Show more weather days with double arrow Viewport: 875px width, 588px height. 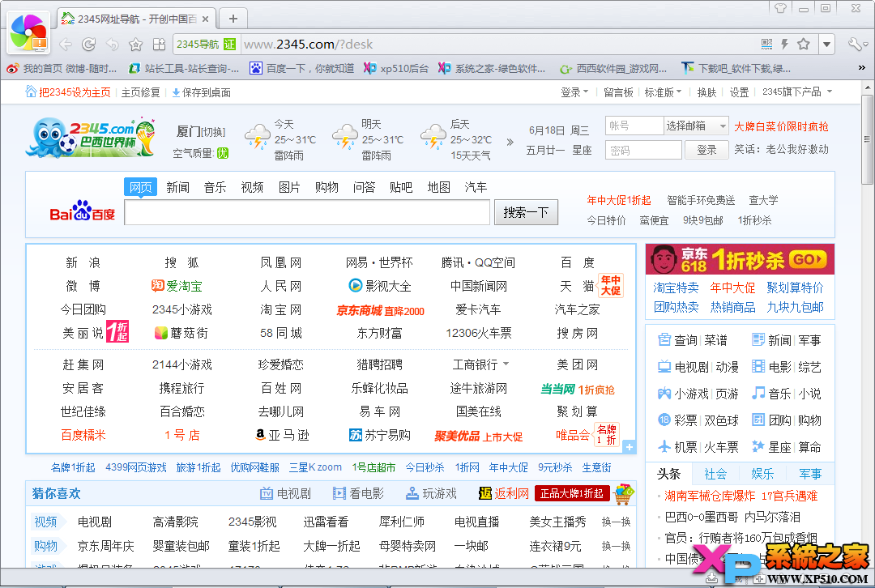pos(510,142)
